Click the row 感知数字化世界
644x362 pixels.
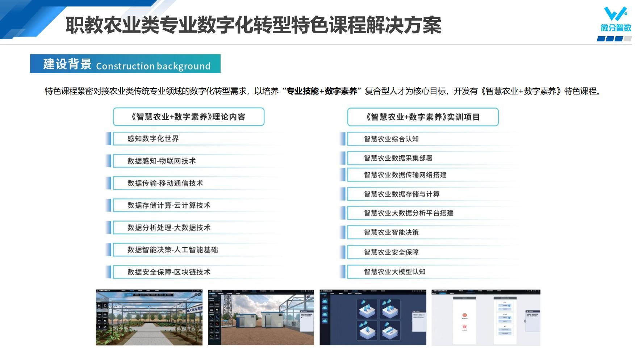[x=194, y=139]
